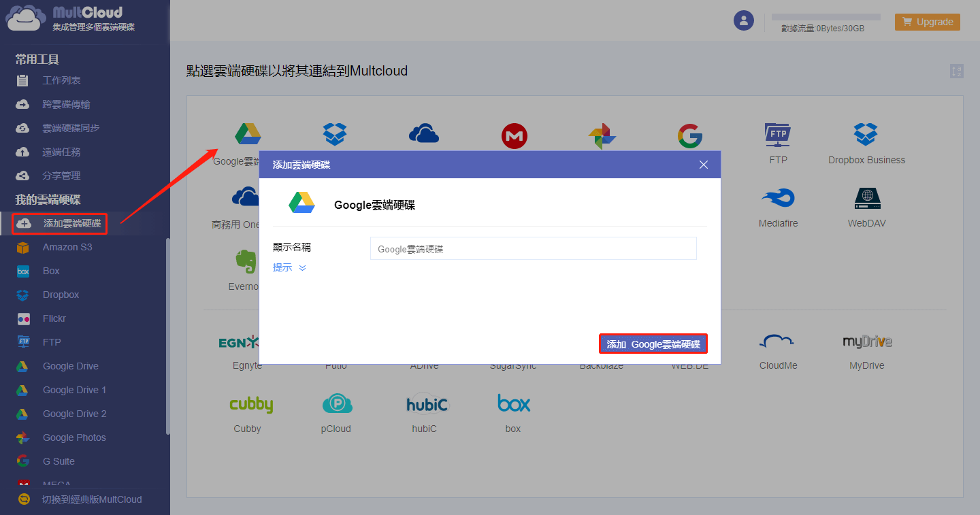The height and width of the screenshot is (515, 980).
Task: Open the user account avatar menu
Action: point(744,20)
